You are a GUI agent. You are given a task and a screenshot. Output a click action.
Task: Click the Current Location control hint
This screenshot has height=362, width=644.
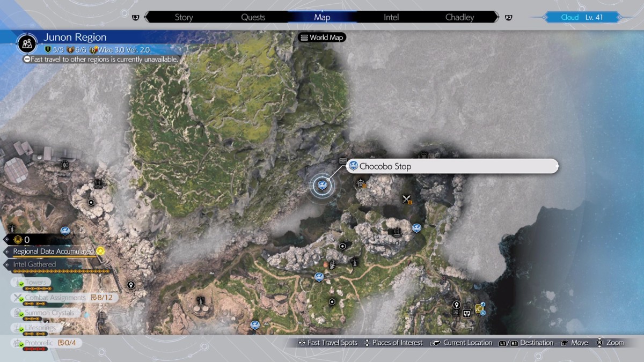point(461,343)
